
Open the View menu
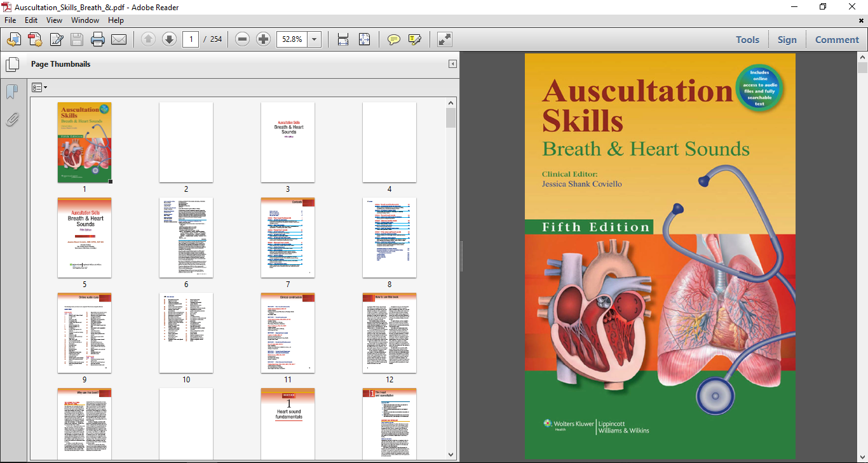pyautogui.click(x=54, y=20)
